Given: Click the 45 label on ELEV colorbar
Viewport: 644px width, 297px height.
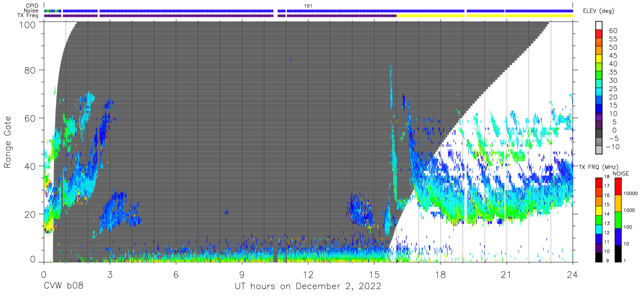Looking at the screenshot, I should (613, 56).
